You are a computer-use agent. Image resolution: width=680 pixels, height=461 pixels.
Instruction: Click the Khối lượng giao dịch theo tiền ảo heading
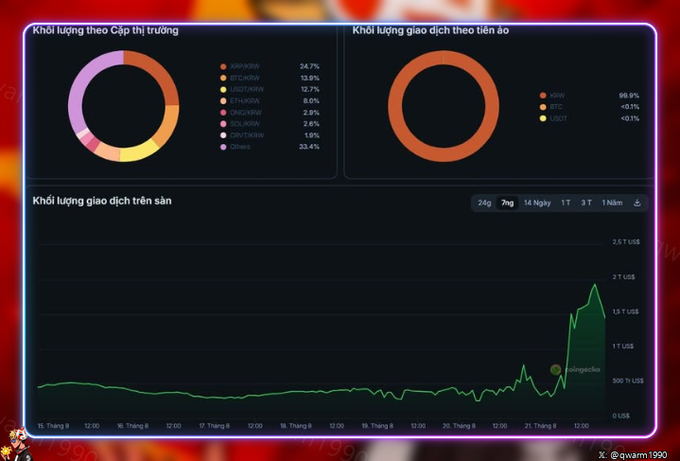[x=431, y=30]
